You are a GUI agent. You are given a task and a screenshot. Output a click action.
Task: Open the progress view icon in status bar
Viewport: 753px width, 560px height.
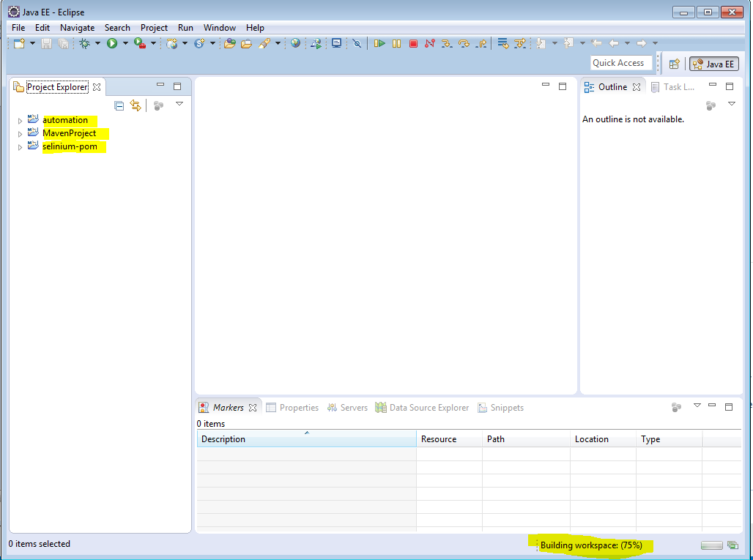[732, 545]
